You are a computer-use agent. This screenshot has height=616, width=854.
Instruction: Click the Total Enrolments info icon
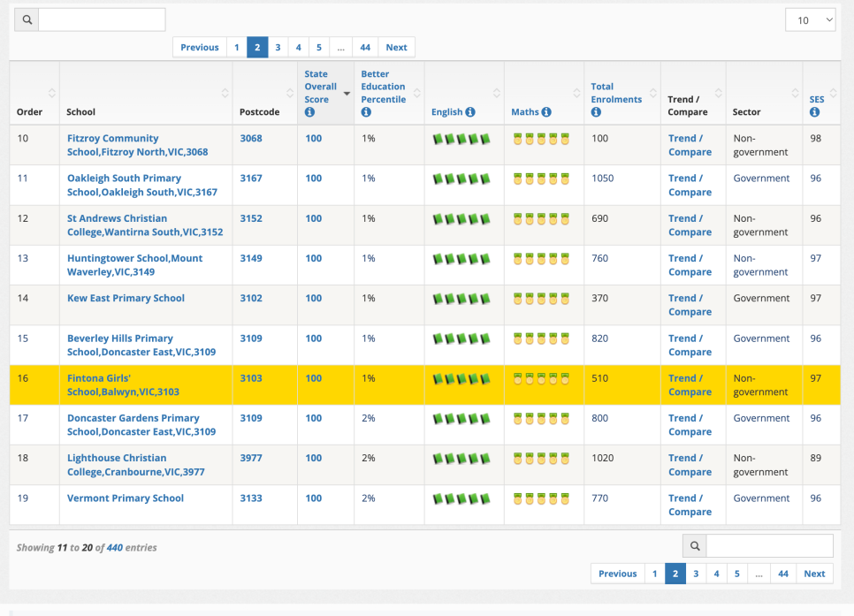pos(596,112)
